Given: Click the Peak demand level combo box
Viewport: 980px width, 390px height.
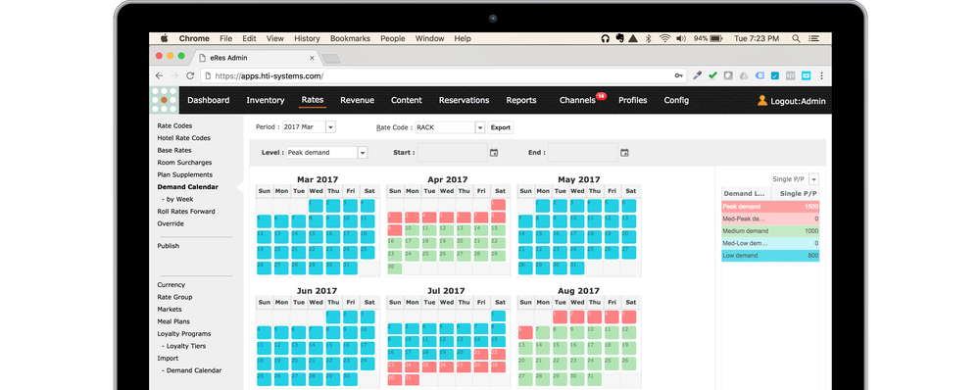Looking at the screenshot, I should 327,153.
